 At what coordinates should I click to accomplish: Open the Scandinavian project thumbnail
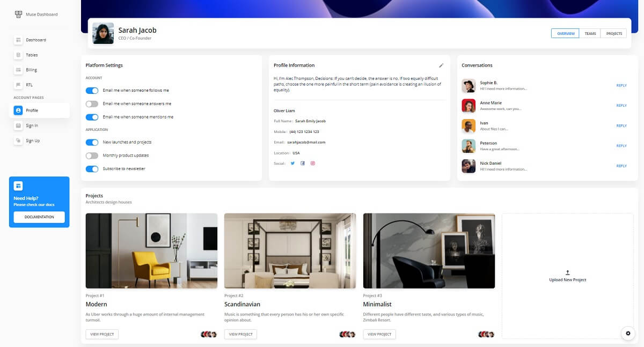click(x=290, y=252)
